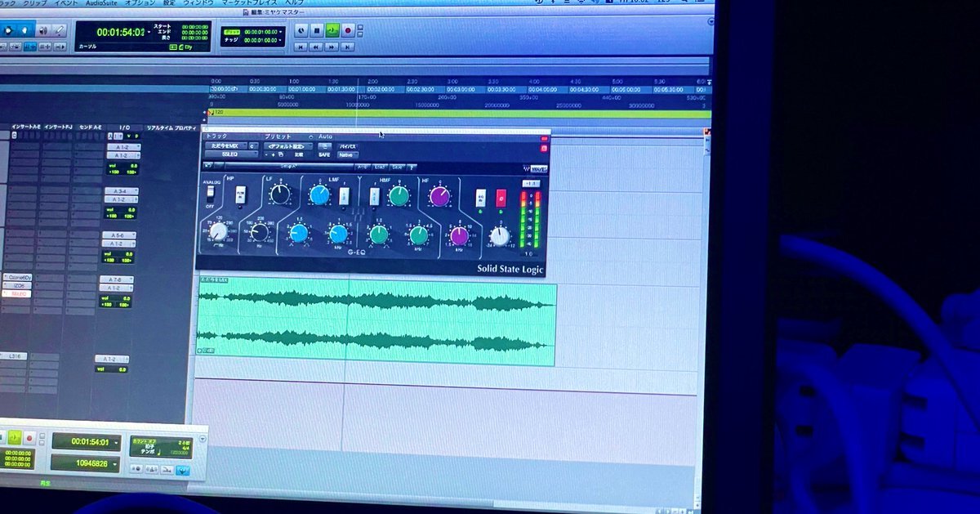Click the red target button of plugin window
980x514 pixels.
[544, 148]
